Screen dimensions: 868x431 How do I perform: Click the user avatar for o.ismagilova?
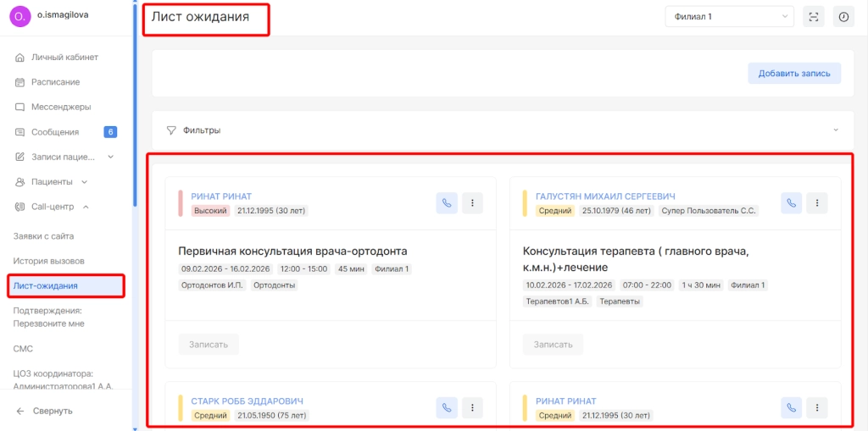(x=19, y=17)
